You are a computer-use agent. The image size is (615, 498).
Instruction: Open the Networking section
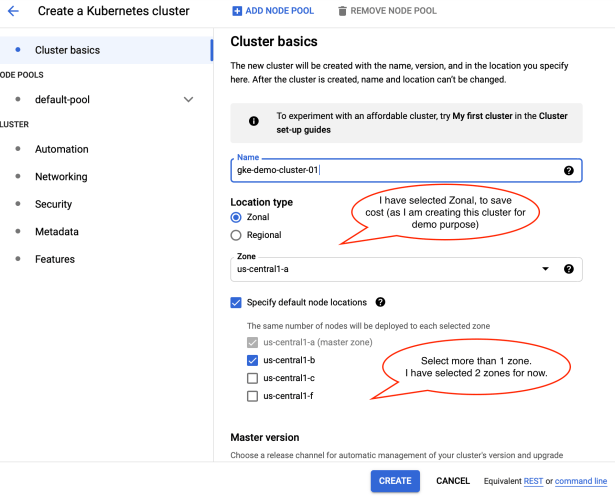click(x=61, y=177)
